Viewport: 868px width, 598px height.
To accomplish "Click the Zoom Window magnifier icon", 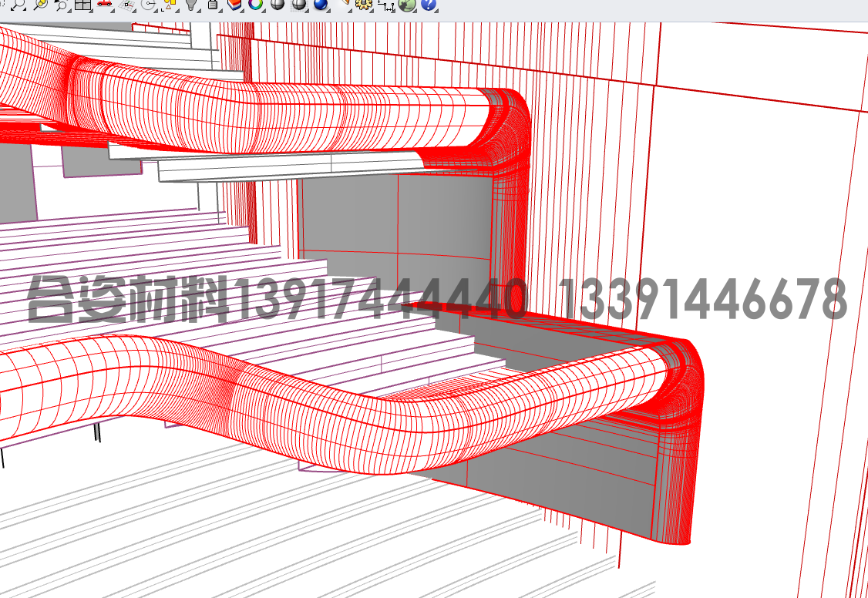I will (x=60, y=5).
